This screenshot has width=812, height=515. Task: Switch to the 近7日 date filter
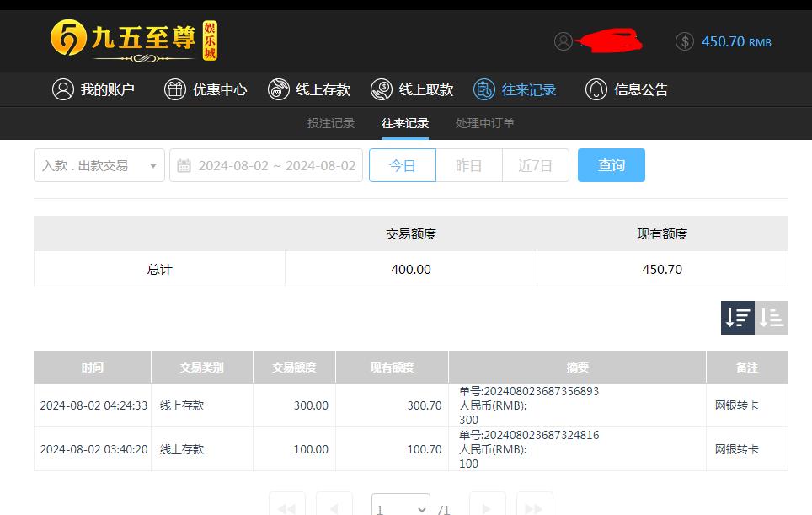coord(535,165)
